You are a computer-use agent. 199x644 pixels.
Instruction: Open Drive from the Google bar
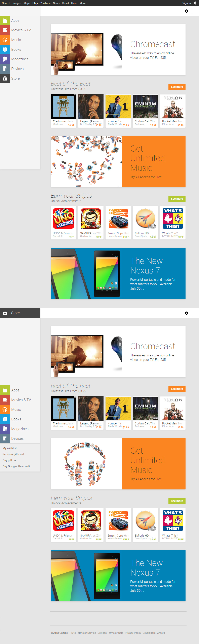pyautogui.click(x=74, y=3)
